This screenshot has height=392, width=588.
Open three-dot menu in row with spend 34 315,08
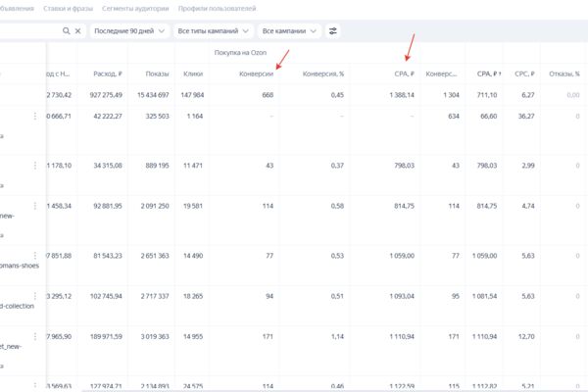(x=35, y=166)
